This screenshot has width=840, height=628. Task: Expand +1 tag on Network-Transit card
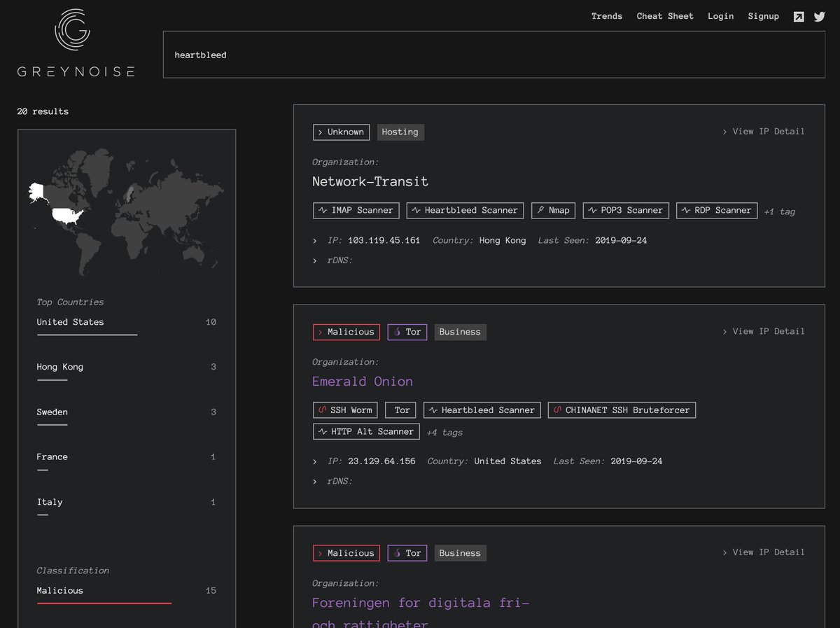point(779,211)
